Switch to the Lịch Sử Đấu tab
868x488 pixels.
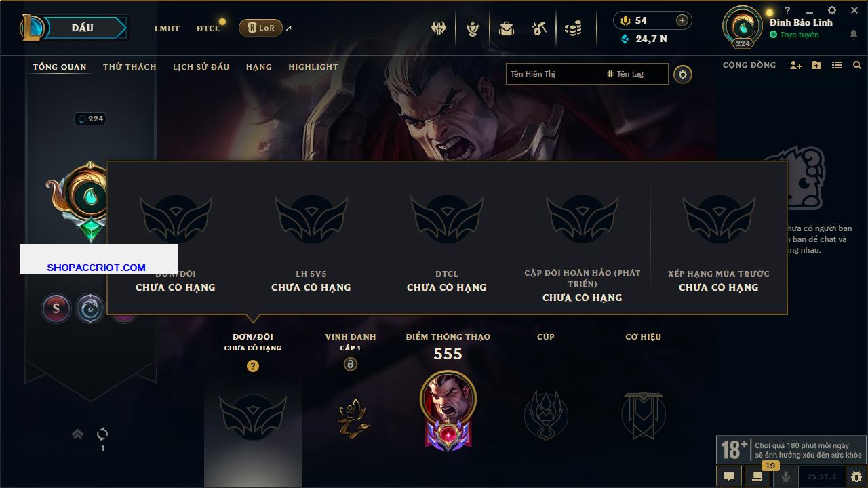click(201, 67)
